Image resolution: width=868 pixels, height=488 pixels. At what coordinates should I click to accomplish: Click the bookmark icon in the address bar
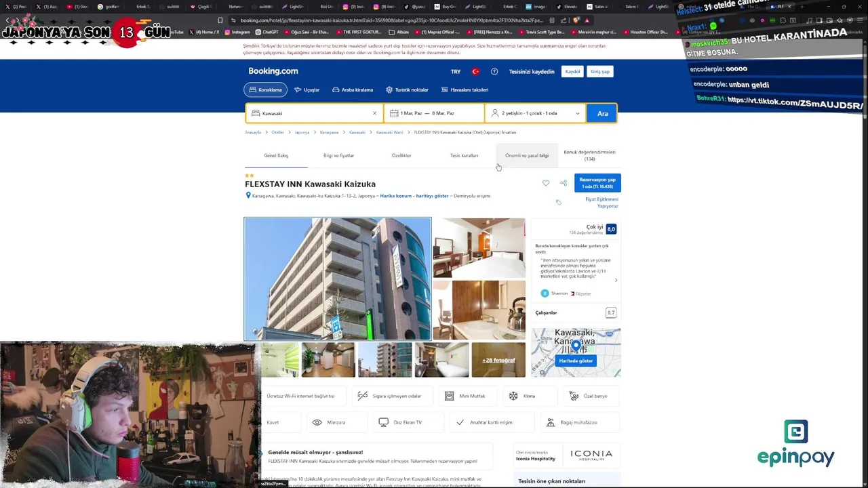point(220,20)
